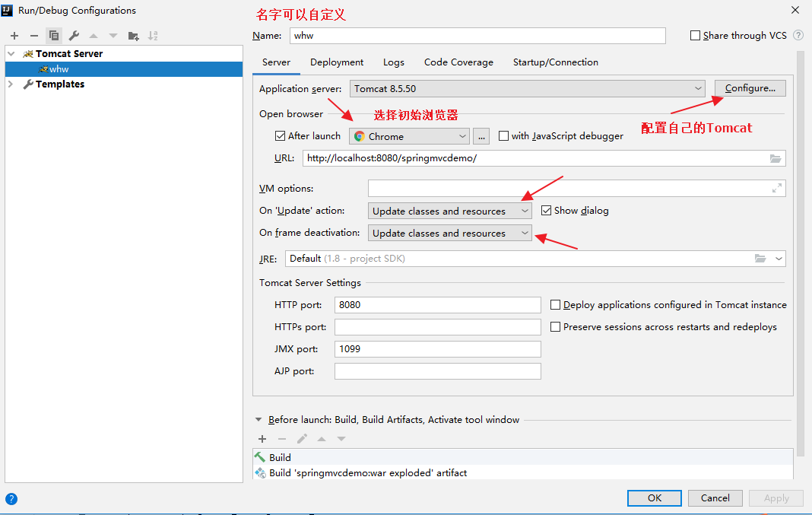Enable Preserve sessions across restarts and redeploys

pos(555,327)
